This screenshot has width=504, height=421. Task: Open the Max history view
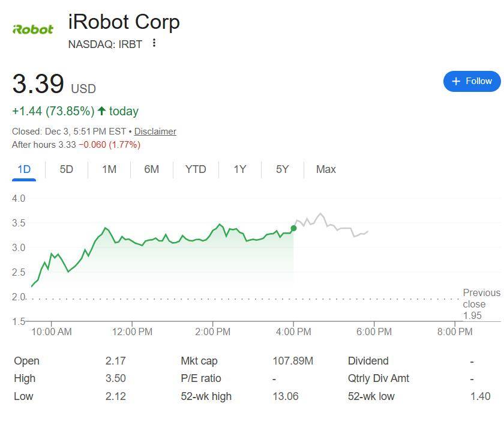(325, 169)
